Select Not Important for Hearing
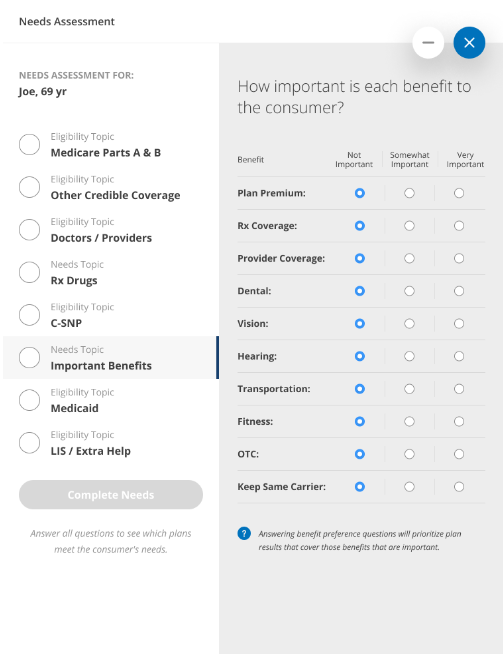Image resolution: width=503 pixels, height=654 pixels. (360, 356)
